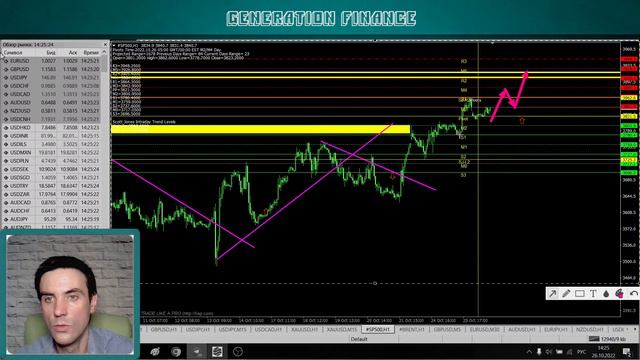The image size is (640, 360).
Task: Close the Market Watch panel
Action: (x=105, y=44)
